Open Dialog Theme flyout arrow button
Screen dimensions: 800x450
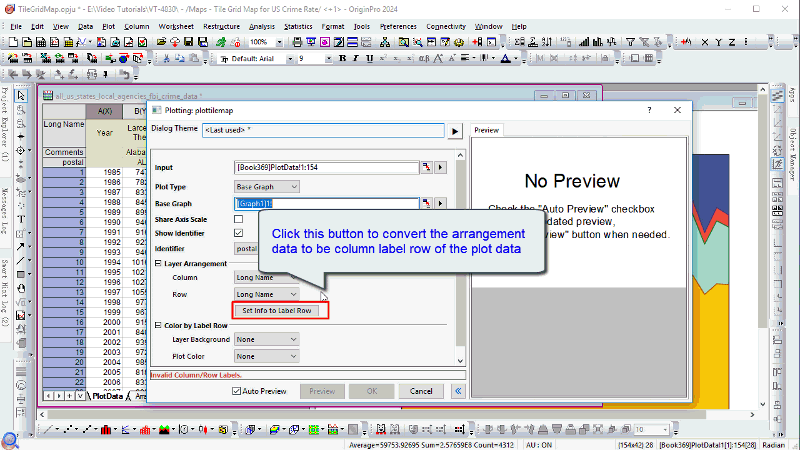(454, 131)
